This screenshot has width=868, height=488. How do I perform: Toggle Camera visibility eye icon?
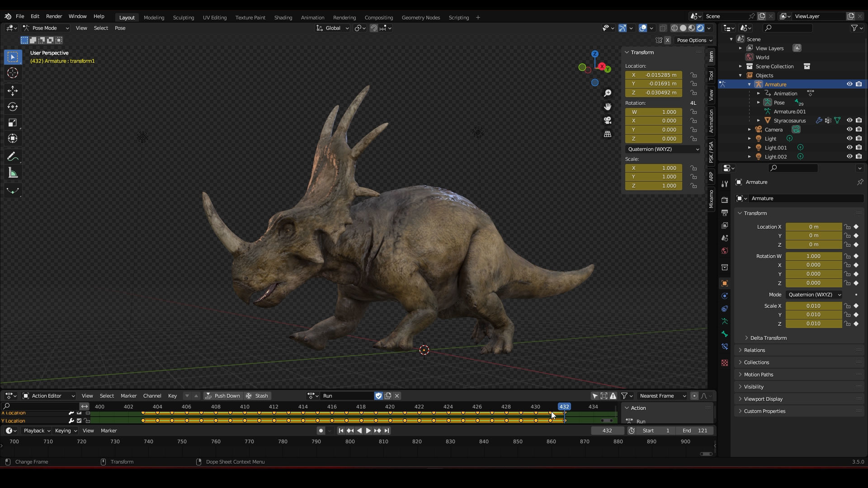849,130
